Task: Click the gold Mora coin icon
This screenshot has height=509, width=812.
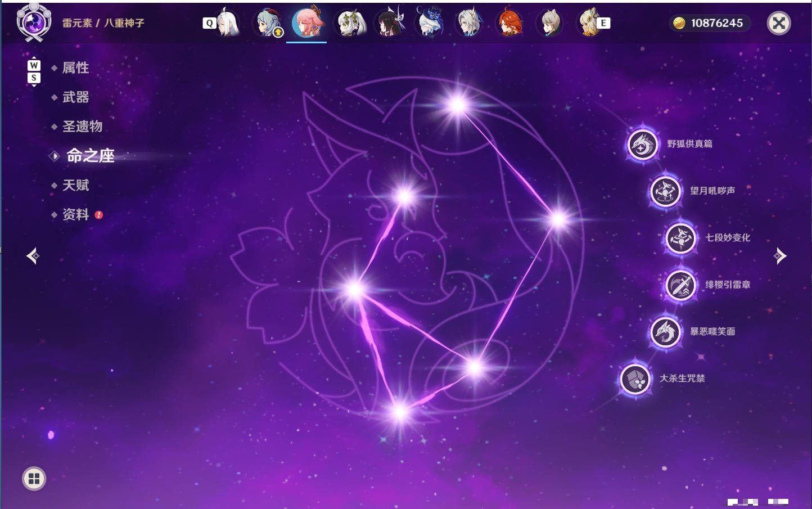Action: click(x=679, y=23)
